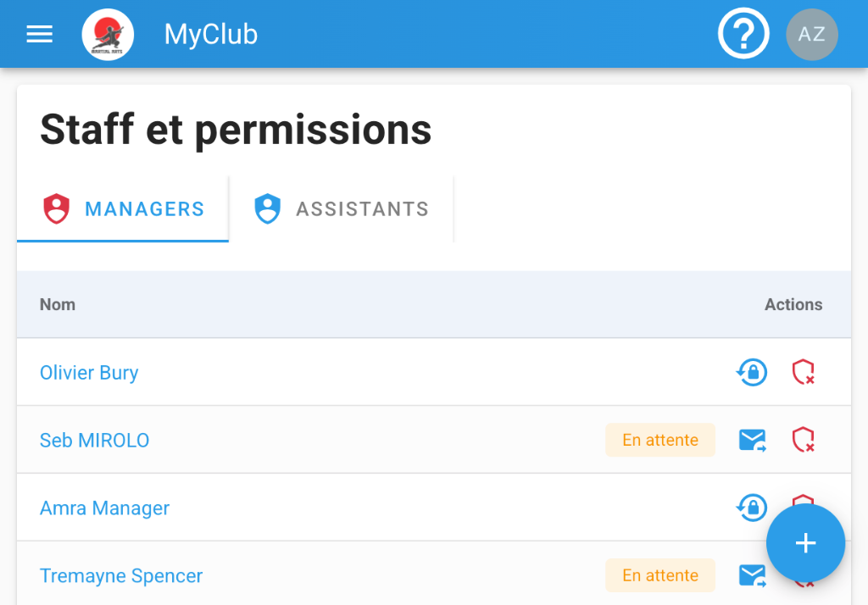
Task: Click the blue plus add button
Action: [805, 543]
